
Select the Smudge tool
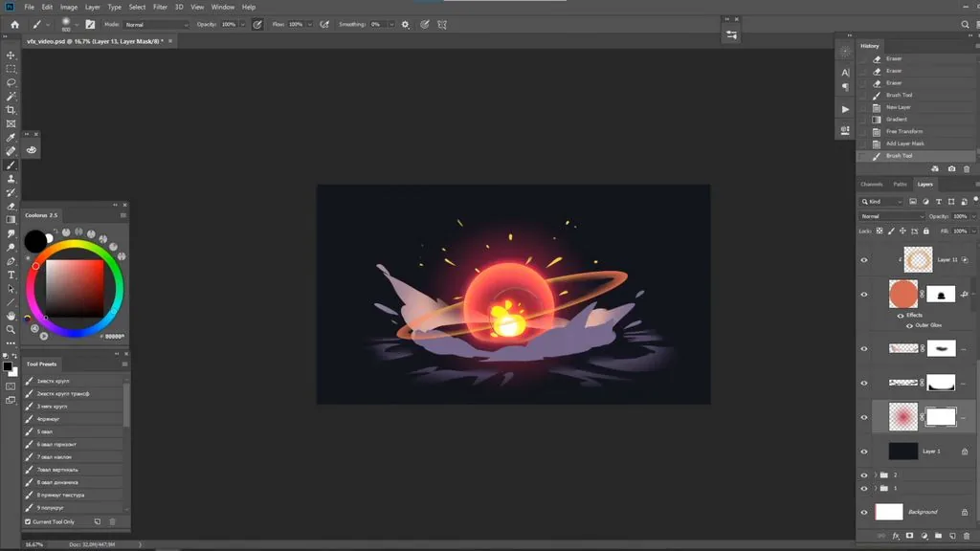11,233
